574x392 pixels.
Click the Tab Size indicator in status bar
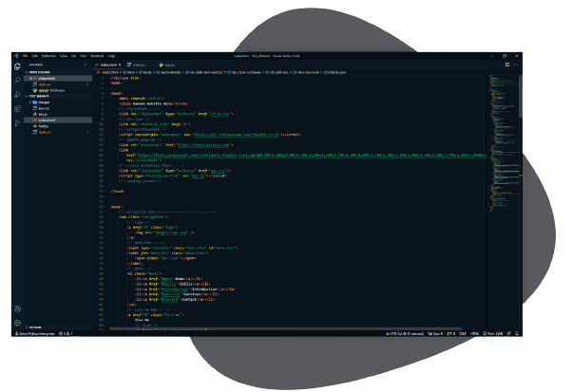435,333
